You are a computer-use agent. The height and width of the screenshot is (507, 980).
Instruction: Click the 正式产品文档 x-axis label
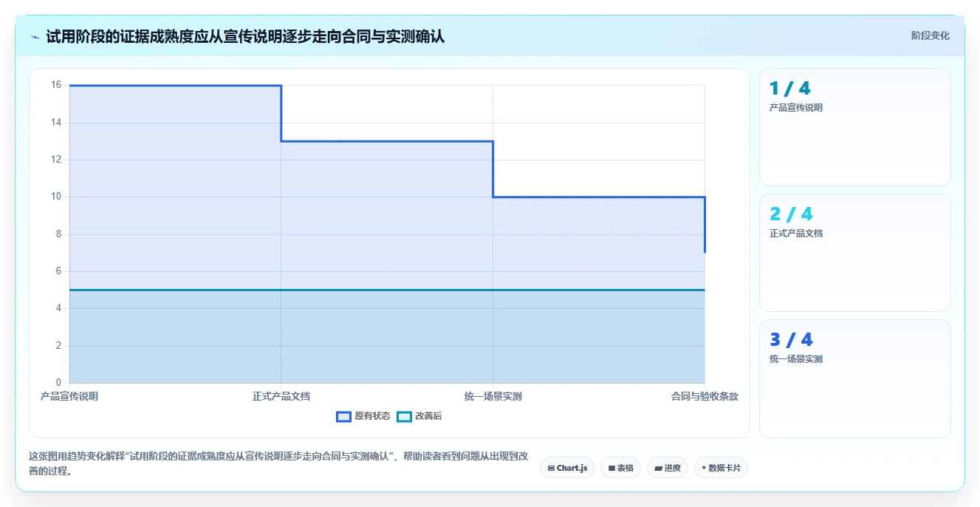click(281, 396)
